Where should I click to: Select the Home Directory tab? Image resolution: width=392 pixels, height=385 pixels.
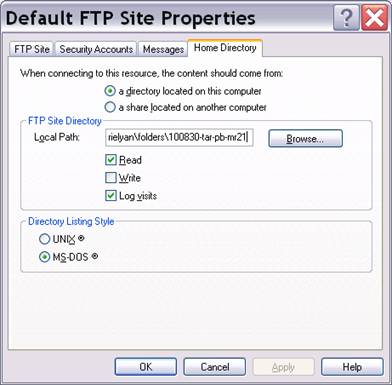tap(225, 48)
